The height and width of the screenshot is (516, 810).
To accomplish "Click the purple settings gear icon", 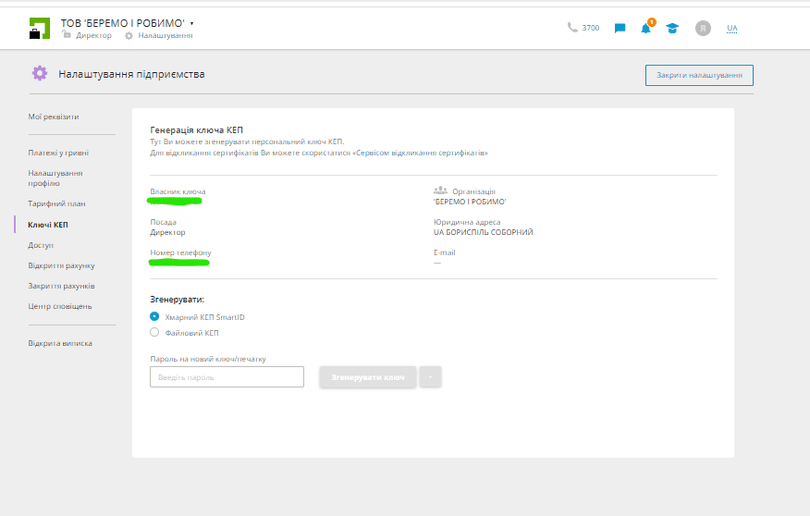I will click(39, 74).
